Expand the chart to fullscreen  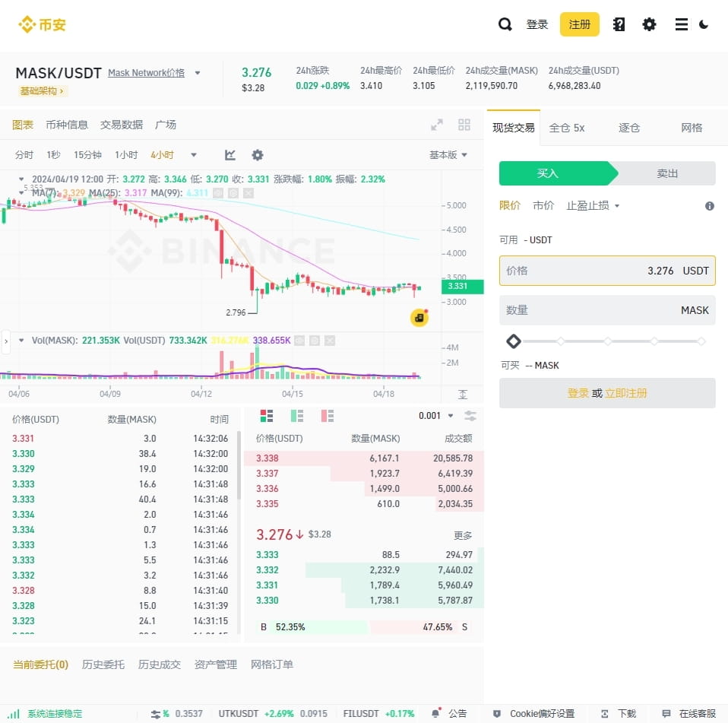(x=437, y=124)
